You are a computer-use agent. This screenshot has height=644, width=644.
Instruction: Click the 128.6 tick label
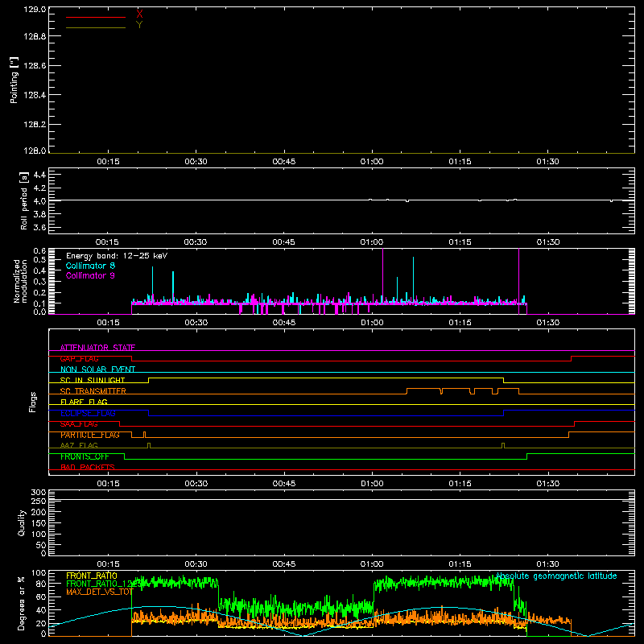pyautogui.click(x=35, y=66)
